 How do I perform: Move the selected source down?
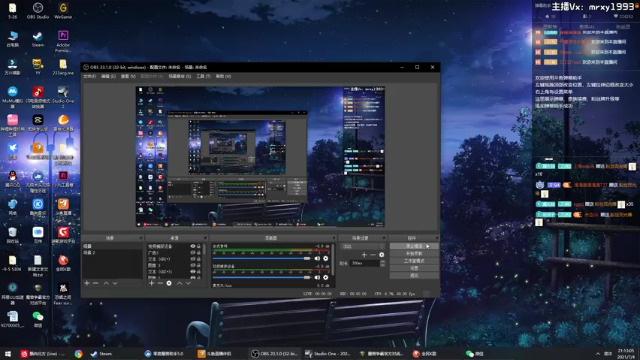point(189,283)
